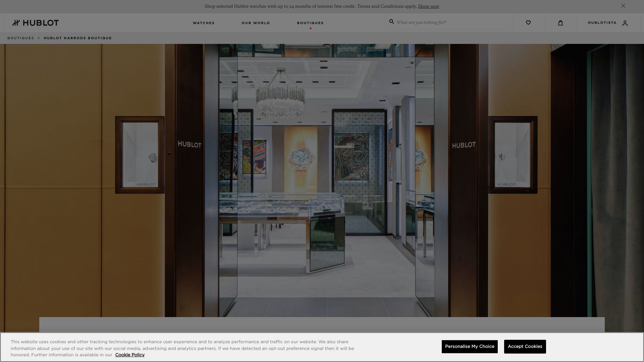
Task: Open the shopping bag icon
Action: pos(560,23)
